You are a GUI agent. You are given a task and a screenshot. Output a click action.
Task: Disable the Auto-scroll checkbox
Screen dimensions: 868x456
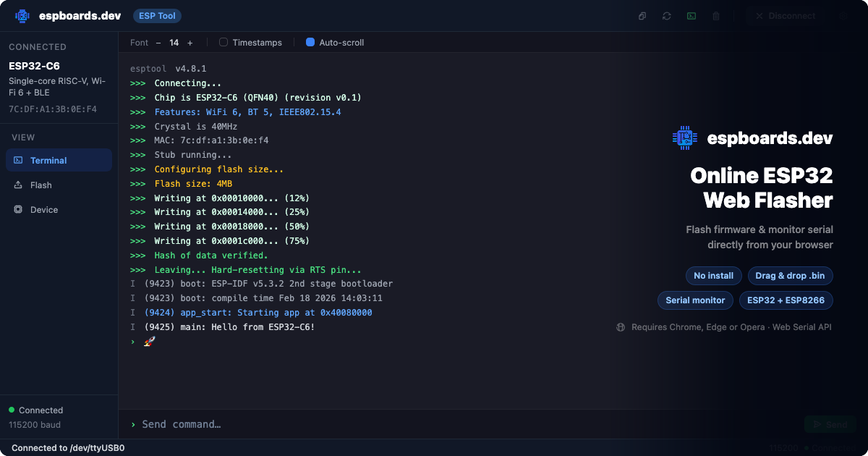click(x=310, y=43)
